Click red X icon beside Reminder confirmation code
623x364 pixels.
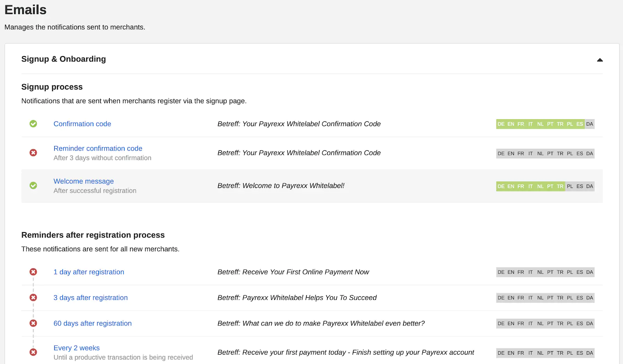[33, 153]
